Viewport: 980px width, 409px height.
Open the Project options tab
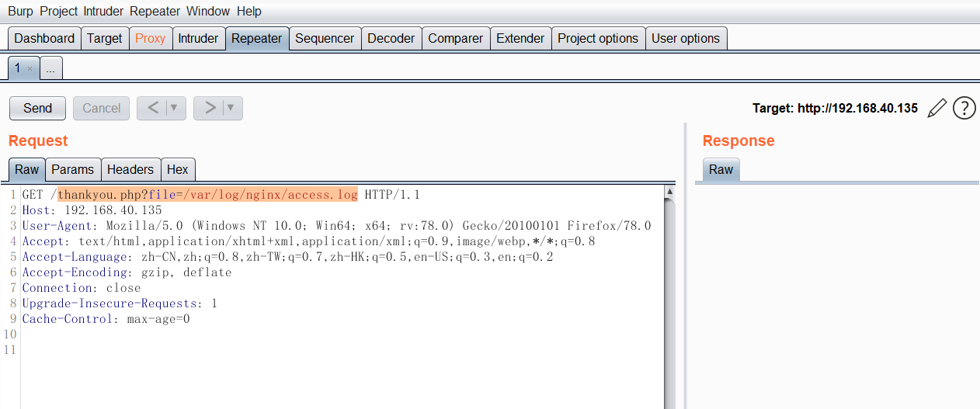pyautogui.click(x=598, y=38)
